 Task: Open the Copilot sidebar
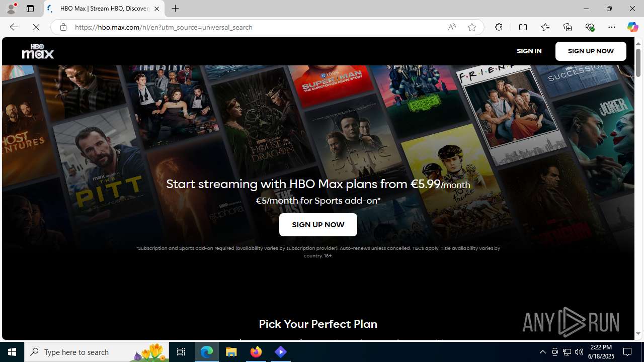coord(632,27)
